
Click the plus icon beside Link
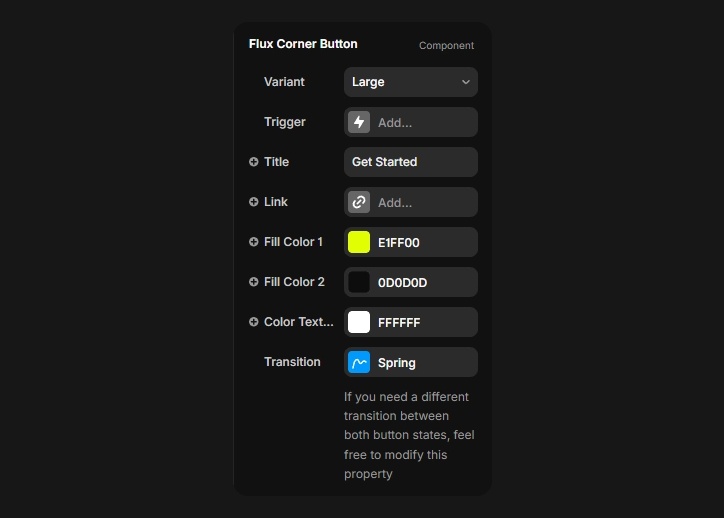[x=254, y=202]
